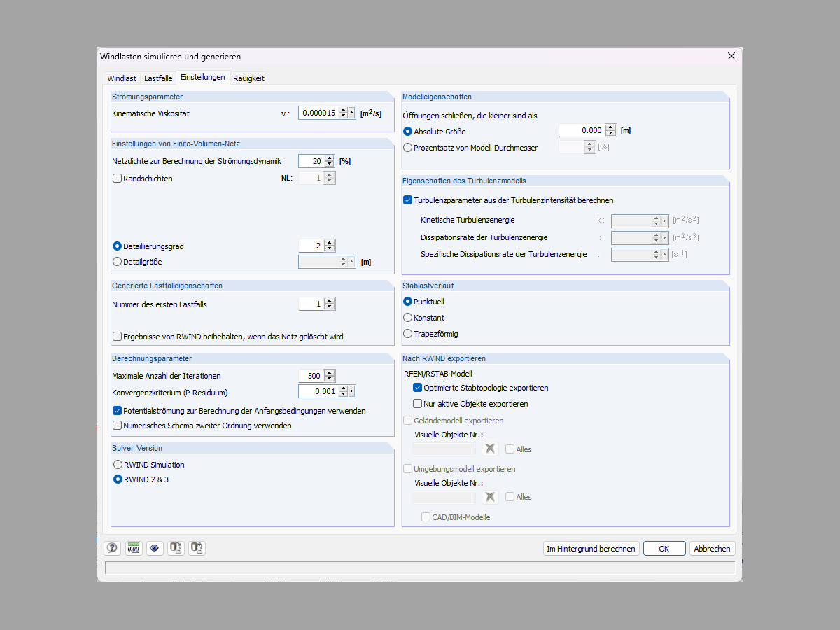Close the dialog with the X icon
The height and width of the screenshot is (630, 840).
click(731, 56)
